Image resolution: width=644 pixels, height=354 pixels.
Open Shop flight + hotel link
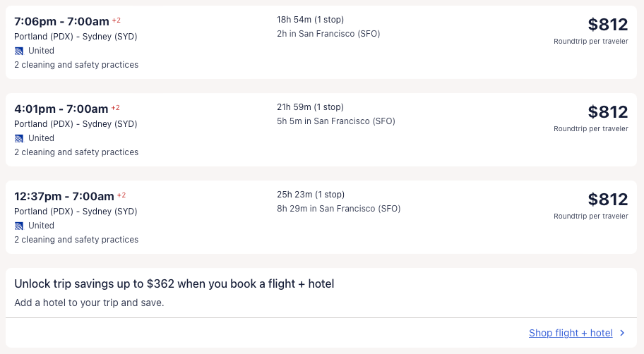click(571, 333)
